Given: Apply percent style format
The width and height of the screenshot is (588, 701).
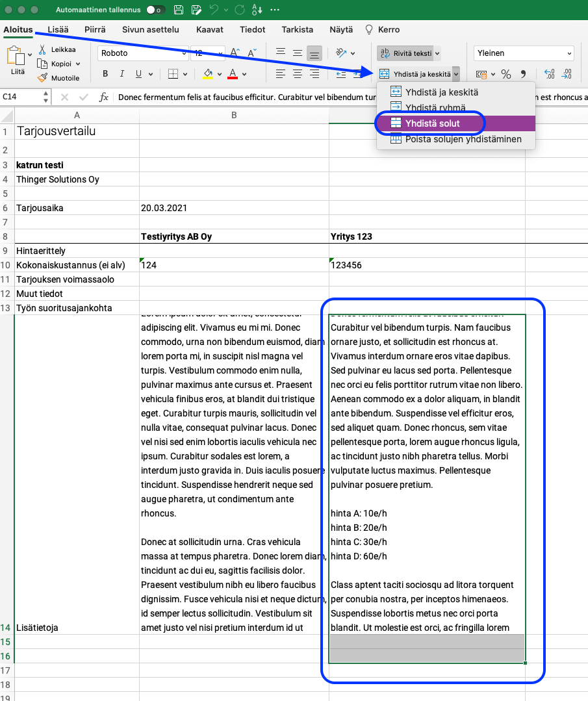Looking at the screenshot, I should 506,74.
